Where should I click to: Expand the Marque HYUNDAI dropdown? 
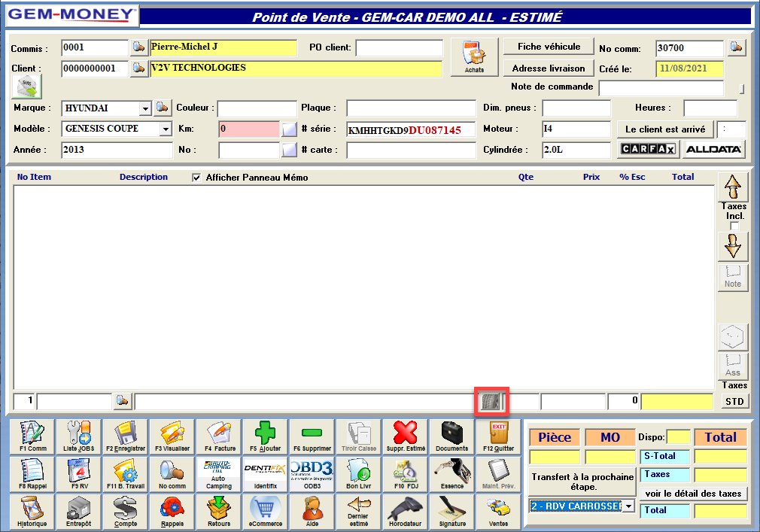pos(145,108)
